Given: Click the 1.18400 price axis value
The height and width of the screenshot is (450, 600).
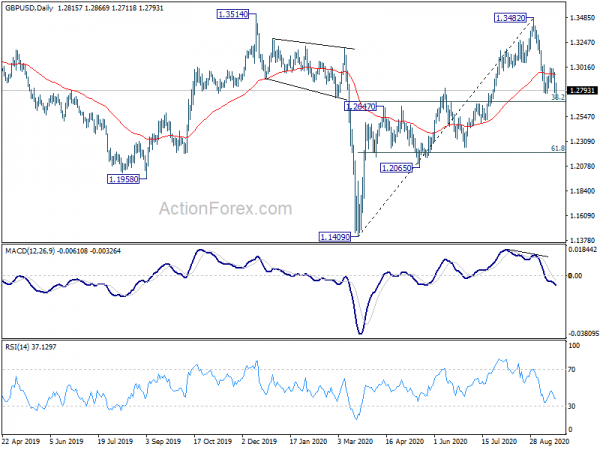Looking at the screenshot, I should (582, 191).
